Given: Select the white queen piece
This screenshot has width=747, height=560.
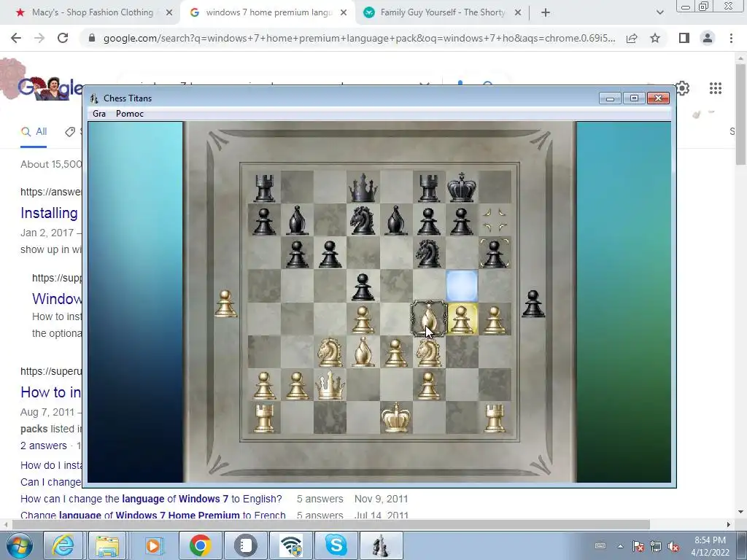Looking at the screenshot, I should (x=330, y=385).
